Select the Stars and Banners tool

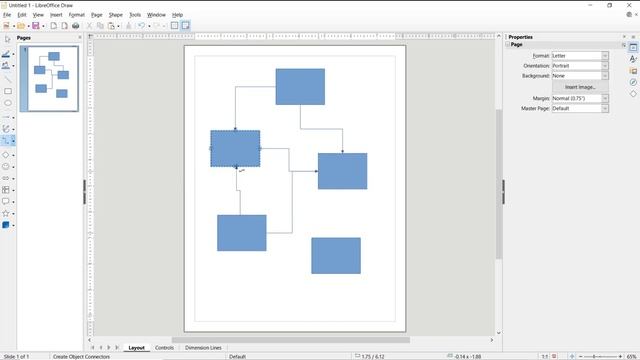(x=6, y=213)
